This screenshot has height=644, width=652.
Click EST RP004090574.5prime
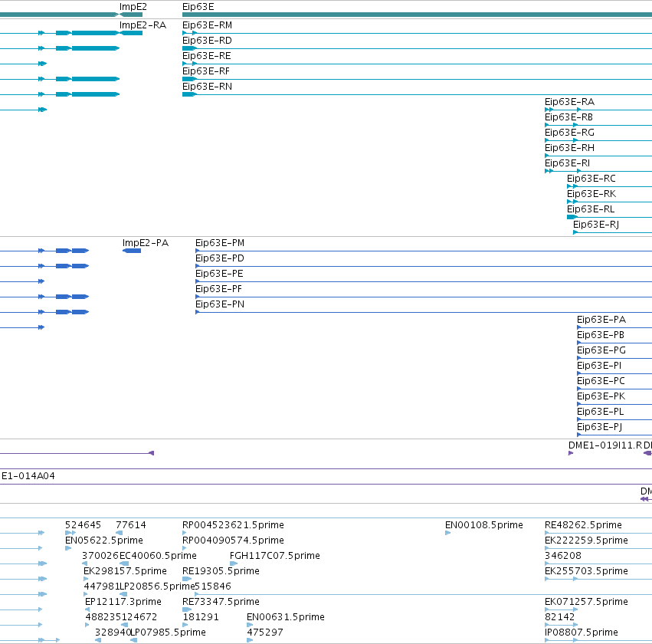(x=233, y=540)
